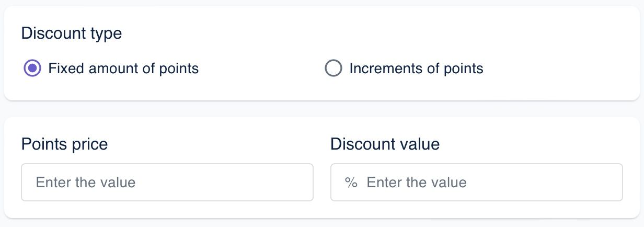Click the empty gray radio circle
Screen dimensions: 644x227
click(x=333, y=69)
